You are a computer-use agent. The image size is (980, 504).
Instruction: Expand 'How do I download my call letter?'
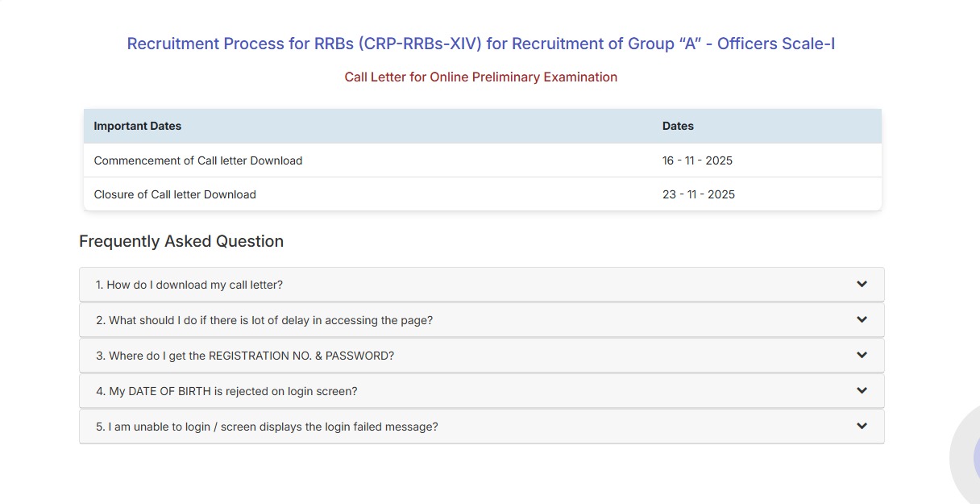click(x=188, y=284)
